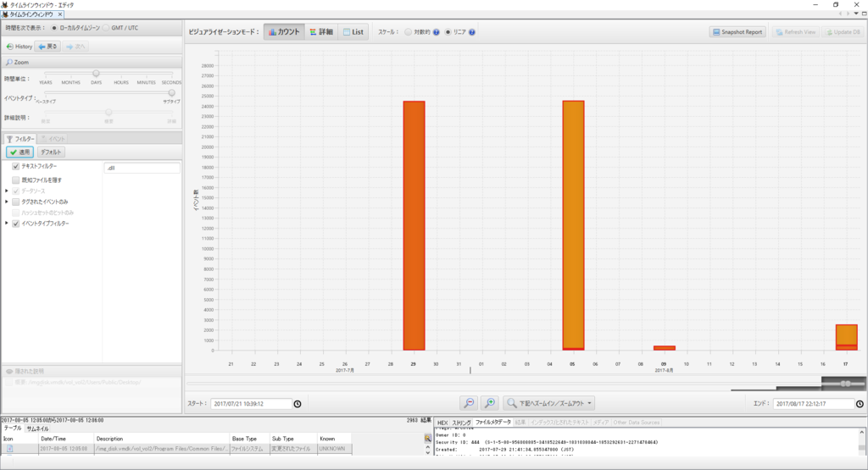Viewport: 868px width, 470px height.
Task: Click the file icon in first result row
Action: click(x=9, y=449)
